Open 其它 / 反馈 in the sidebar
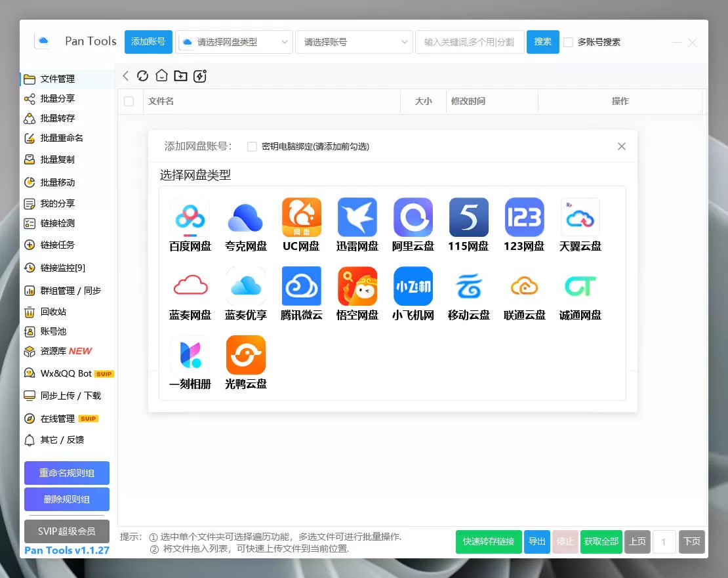 click(68, 440)
